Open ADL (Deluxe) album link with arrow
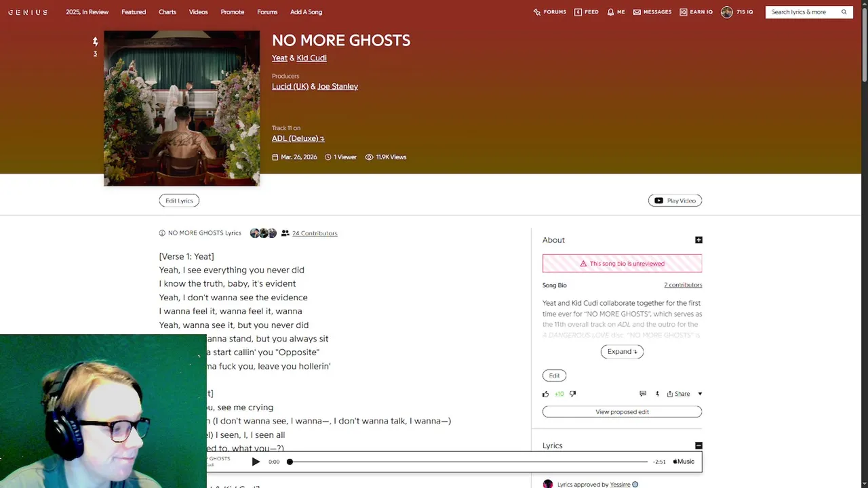 [x=298, y=138]
